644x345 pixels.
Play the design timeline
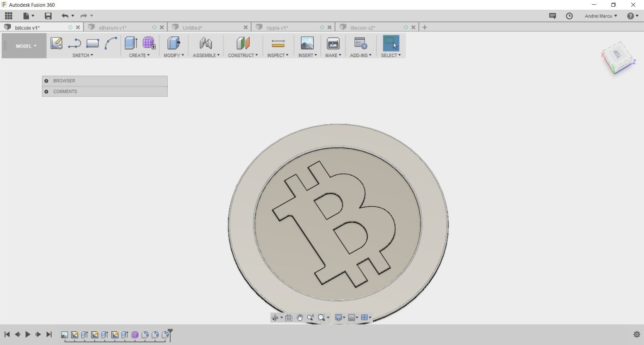click(28, 334)
